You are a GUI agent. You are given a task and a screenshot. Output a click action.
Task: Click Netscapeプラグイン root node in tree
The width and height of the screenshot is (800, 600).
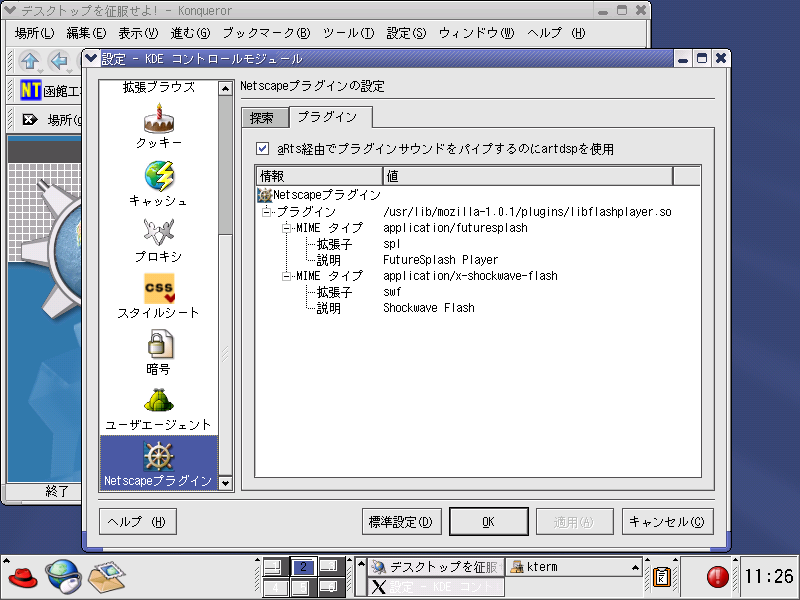point(319,194)
